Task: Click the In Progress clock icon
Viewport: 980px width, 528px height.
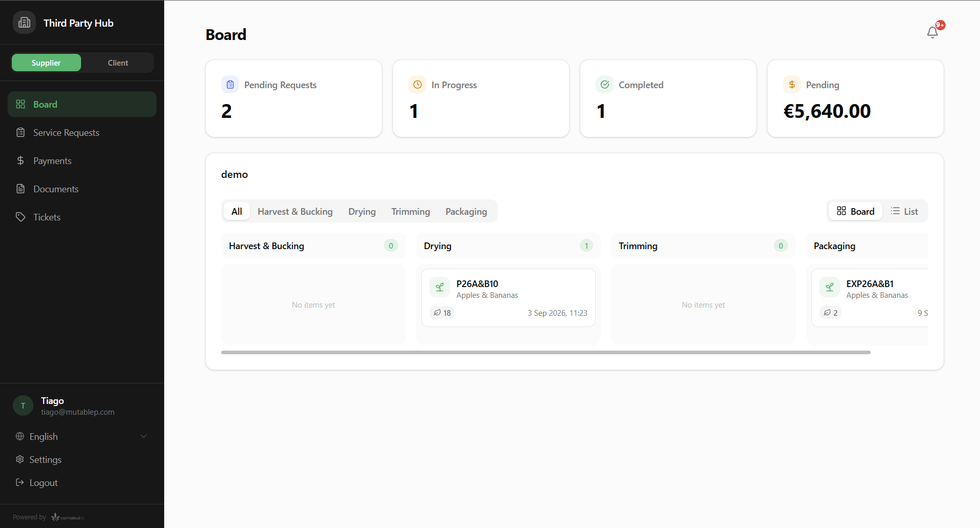Action: (417, 85)
